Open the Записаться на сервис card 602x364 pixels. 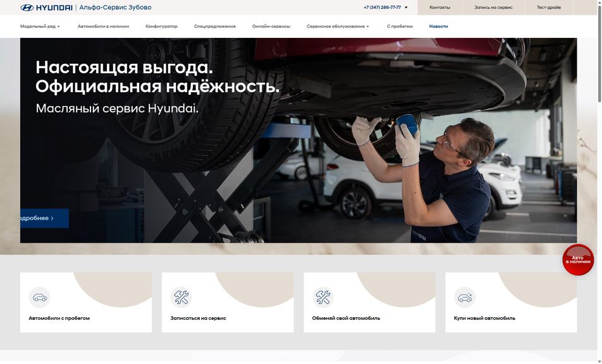point(228,302)
